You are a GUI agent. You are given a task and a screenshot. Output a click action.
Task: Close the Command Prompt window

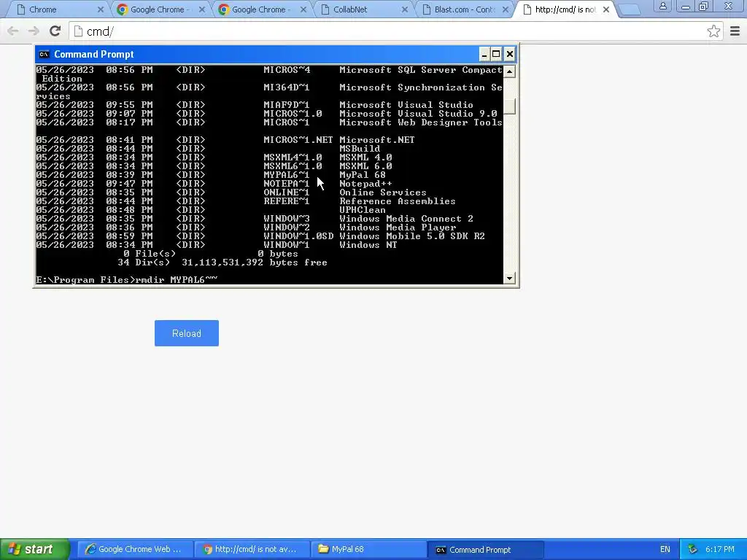pos(509,54)
